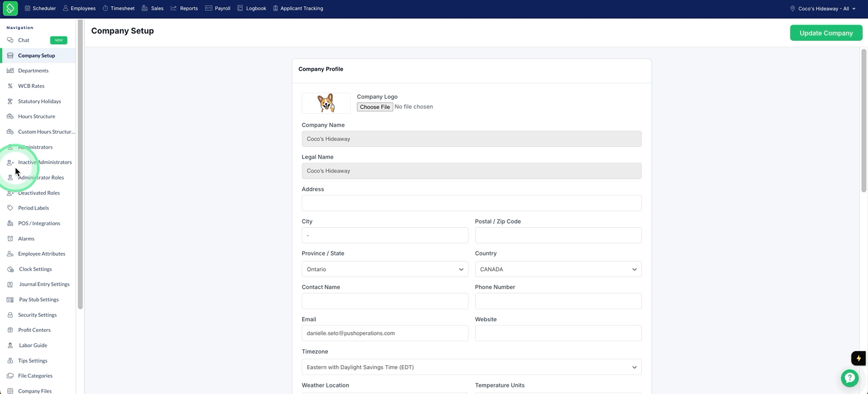Click the Scheduler calendar icon
Screen dimensions: 868x394
[27, 8]
